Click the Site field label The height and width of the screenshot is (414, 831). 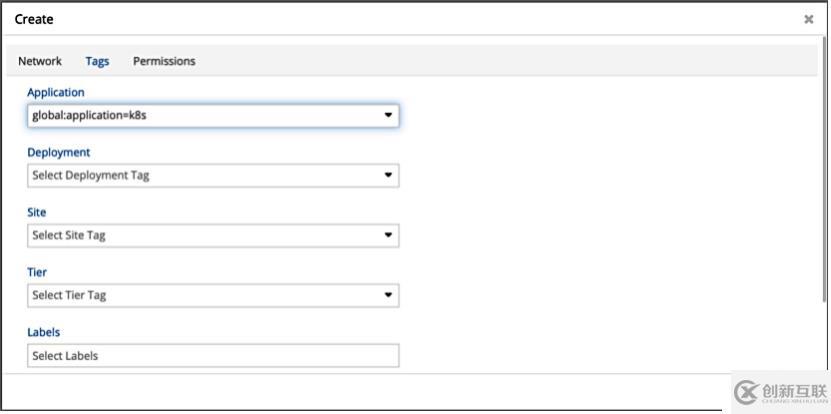click(x=36, y=212)
